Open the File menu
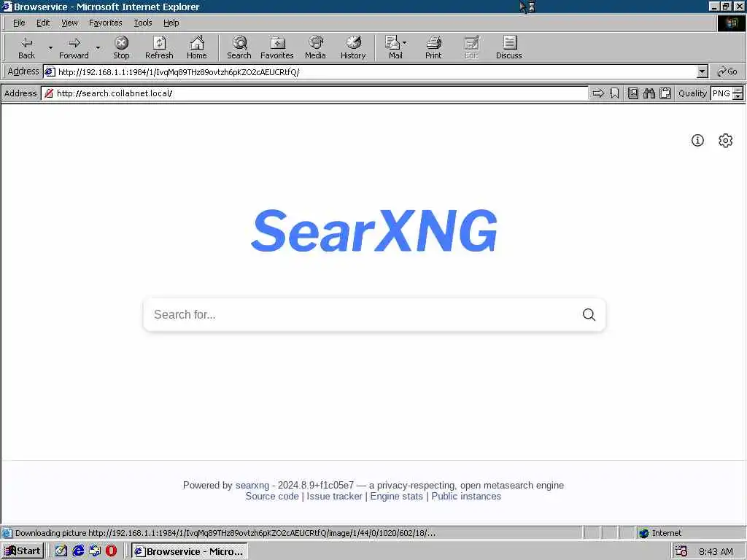747x560 pixels. point(19,23)
